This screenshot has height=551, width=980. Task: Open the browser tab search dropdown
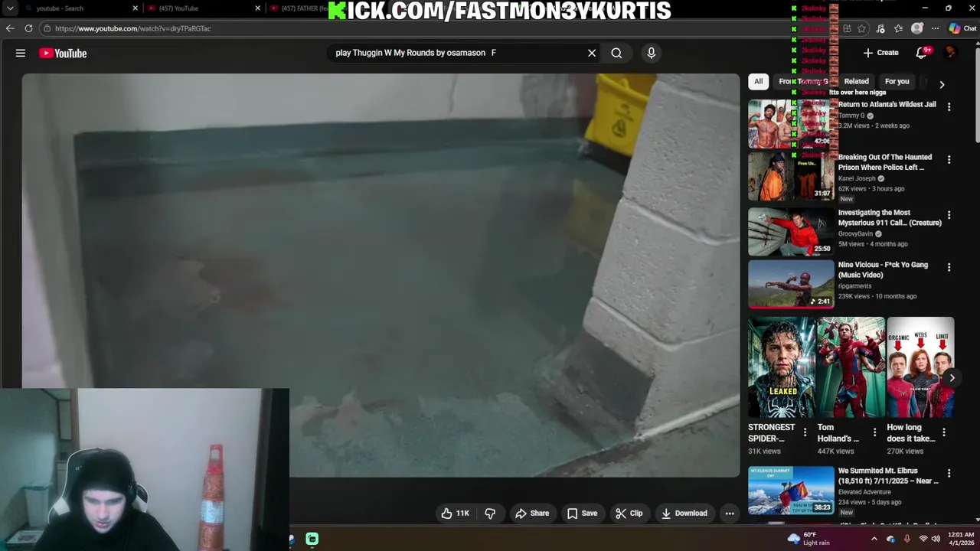[x=10, y=8]
